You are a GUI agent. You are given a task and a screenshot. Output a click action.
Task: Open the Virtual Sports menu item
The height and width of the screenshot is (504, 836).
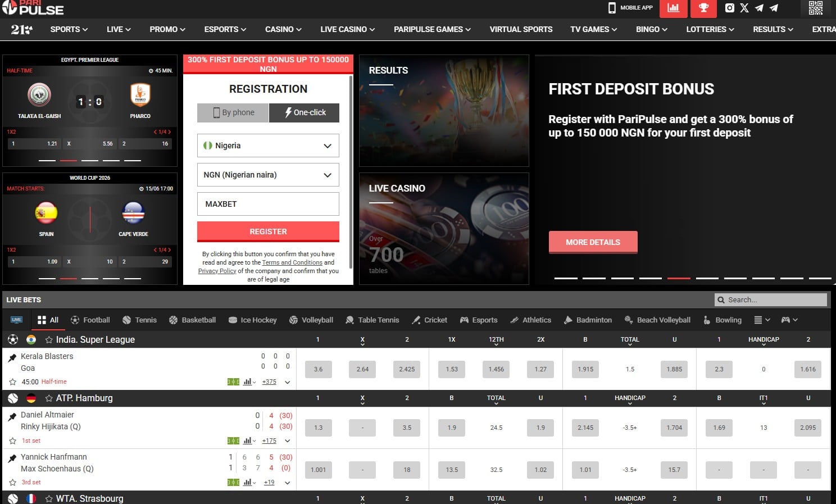tap(521, 29)
